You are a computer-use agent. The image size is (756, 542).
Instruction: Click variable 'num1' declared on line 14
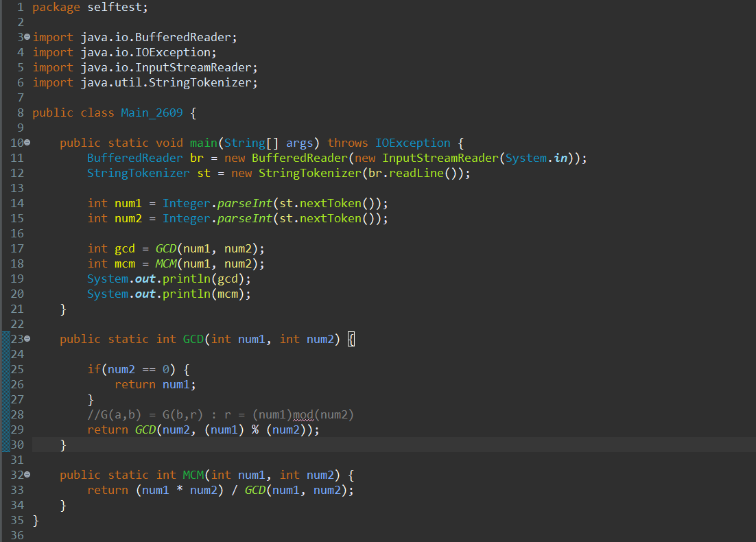tap(128, 203)
